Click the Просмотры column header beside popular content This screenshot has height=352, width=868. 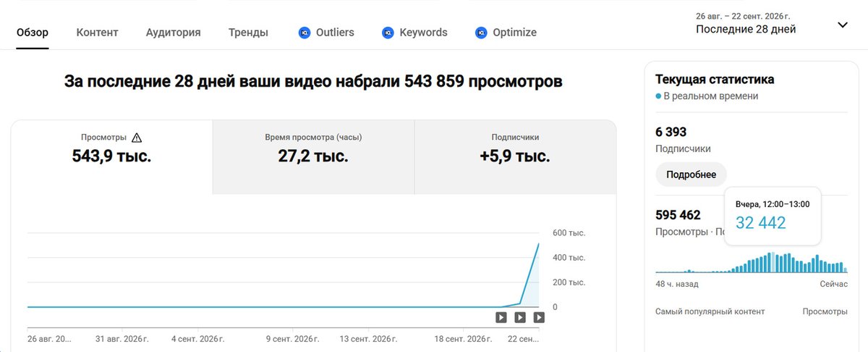825,311
